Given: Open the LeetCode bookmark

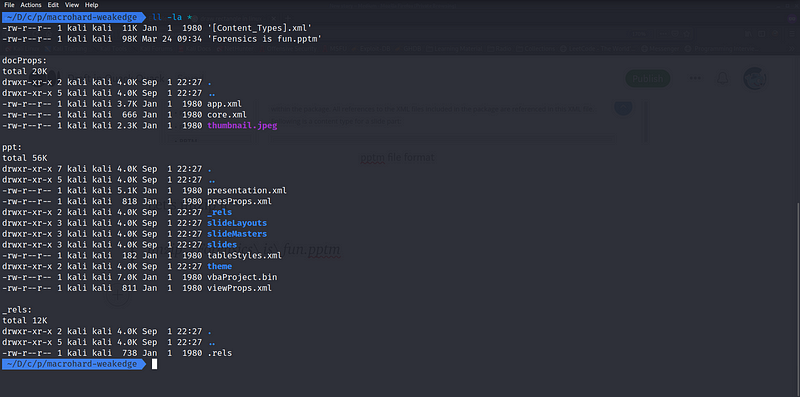Looking at the screenshot, I should (x=597, y=49).
